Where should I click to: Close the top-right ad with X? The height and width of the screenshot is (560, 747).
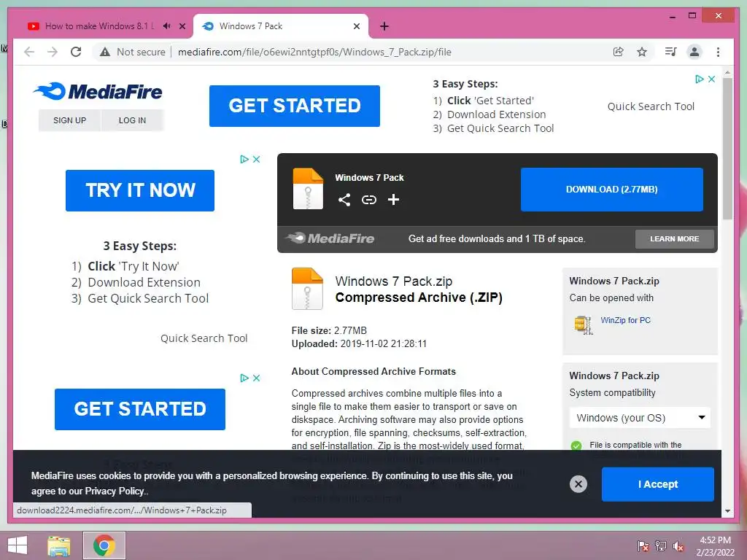tap(711, 79)
